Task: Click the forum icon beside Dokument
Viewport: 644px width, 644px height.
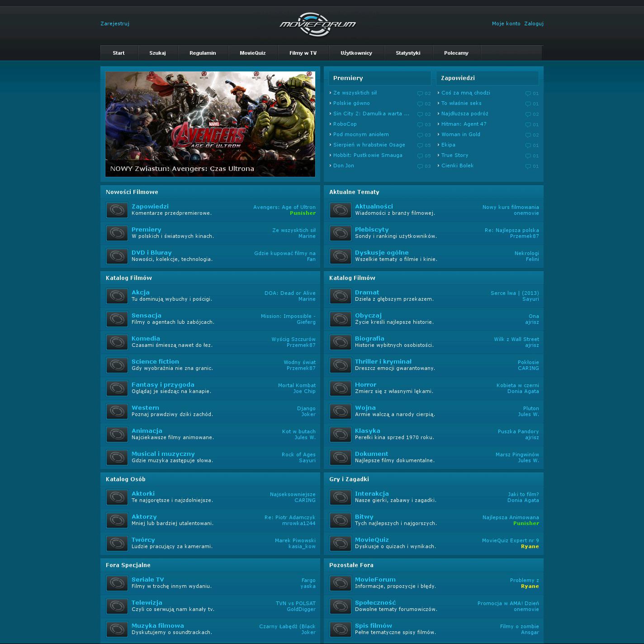Action: (340, 458)
